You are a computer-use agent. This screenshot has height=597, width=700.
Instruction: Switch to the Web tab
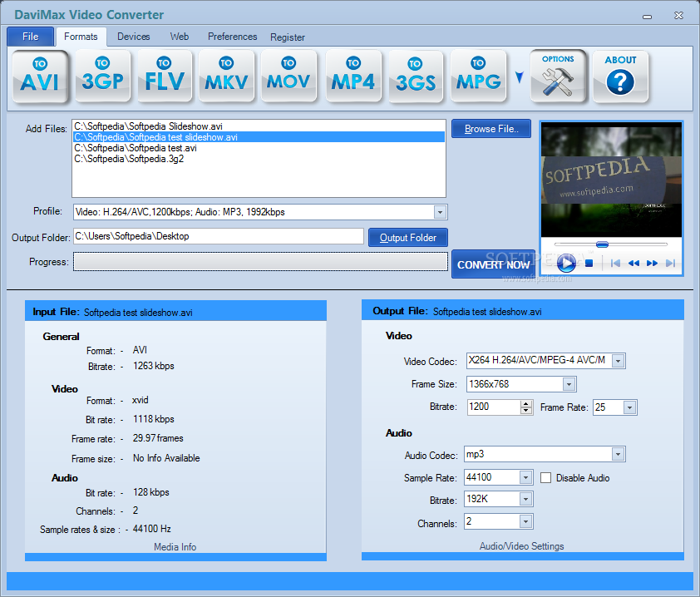point(180,37)
